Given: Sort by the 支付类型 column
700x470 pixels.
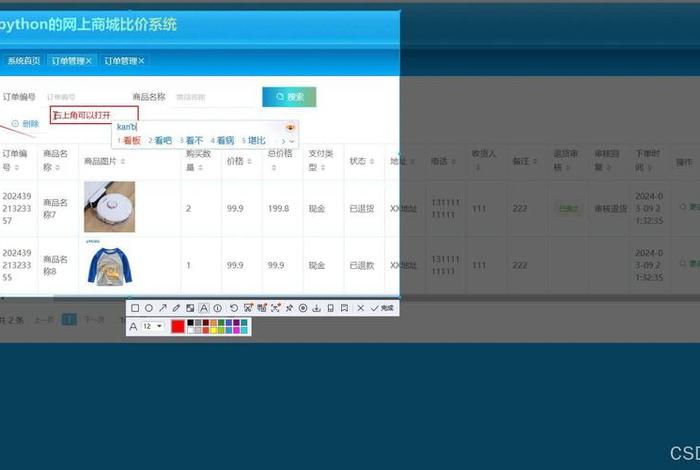Looking at the screenshot, I should (323, 168).
